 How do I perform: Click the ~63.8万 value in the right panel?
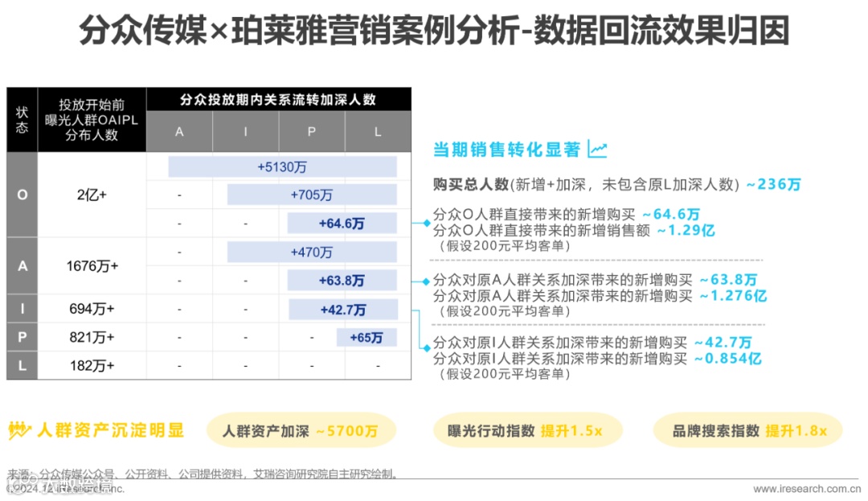728,280
